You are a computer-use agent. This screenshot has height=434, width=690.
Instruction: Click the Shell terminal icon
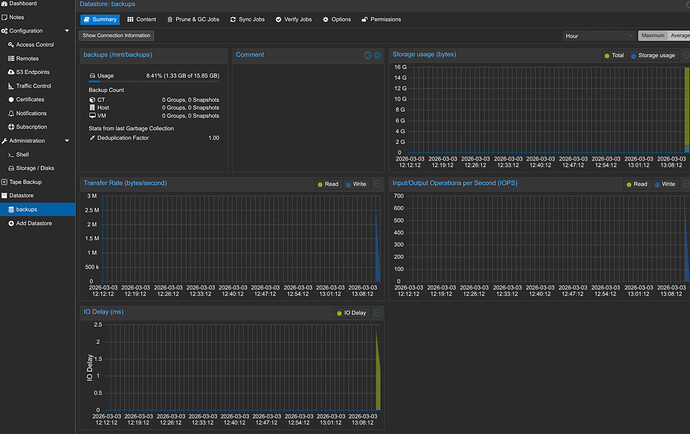click(11, 155)
